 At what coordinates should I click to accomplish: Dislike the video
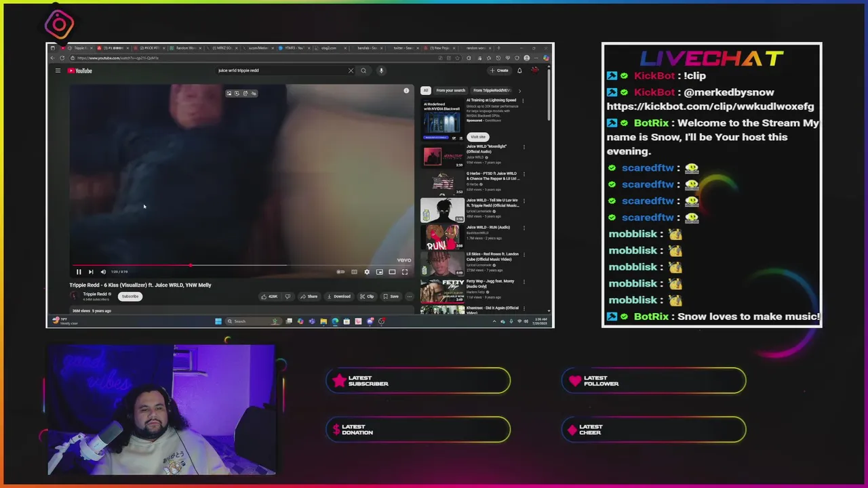point(288,296)
